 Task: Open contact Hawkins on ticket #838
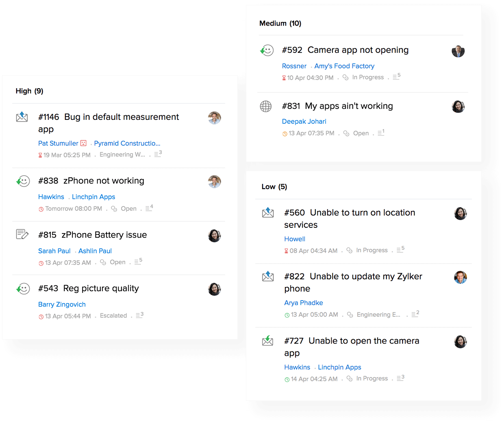(51, 197)
